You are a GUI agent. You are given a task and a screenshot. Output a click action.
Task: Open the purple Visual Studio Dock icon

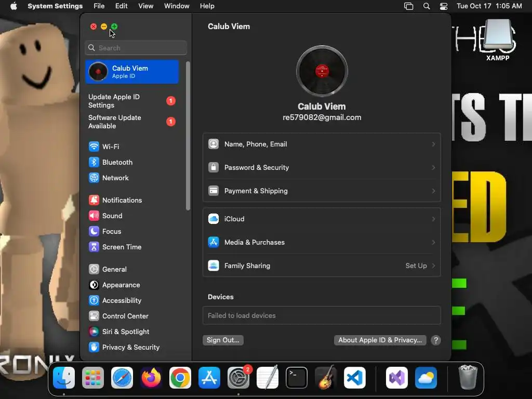click(x=397, y=378)
